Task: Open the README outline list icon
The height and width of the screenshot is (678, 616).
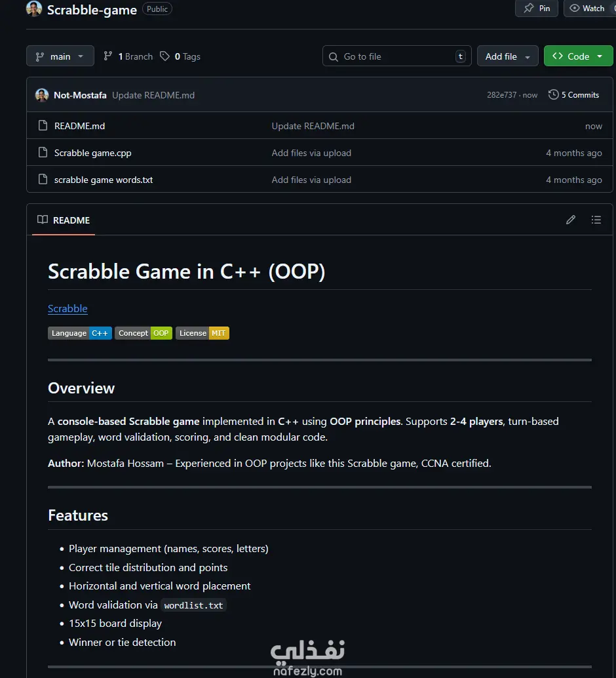Action: click(596, 220)
